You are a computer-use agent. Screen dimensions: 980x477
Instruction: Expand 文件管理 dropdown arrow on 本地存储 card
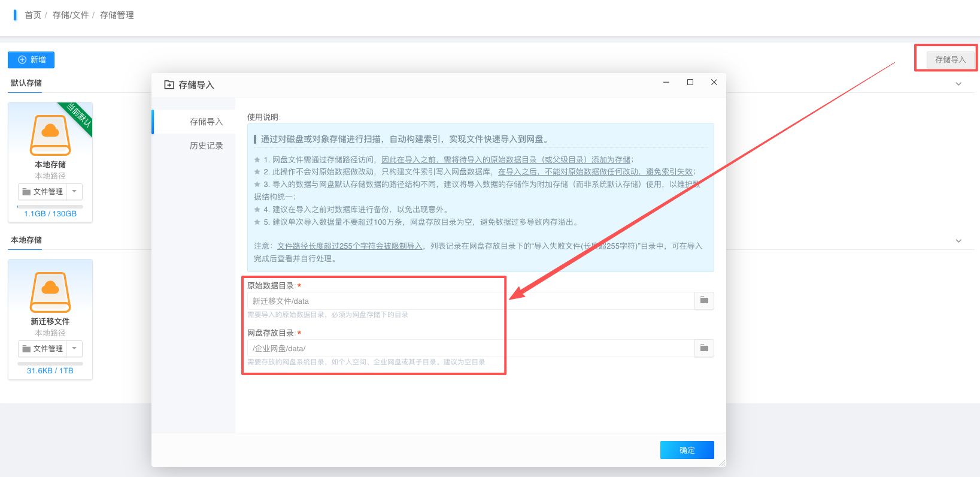(74, 192)
